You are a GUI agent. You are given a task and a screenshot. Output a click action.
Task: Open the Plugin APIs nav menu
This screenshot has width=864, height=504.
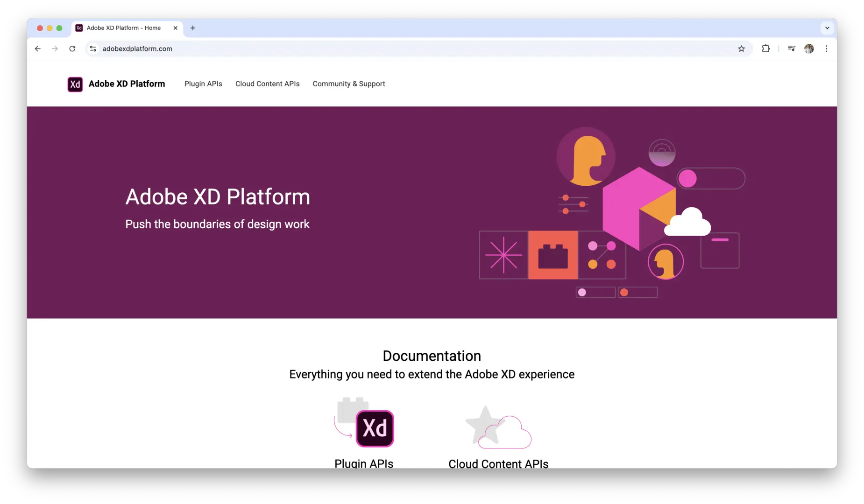[x=203, y=84]
